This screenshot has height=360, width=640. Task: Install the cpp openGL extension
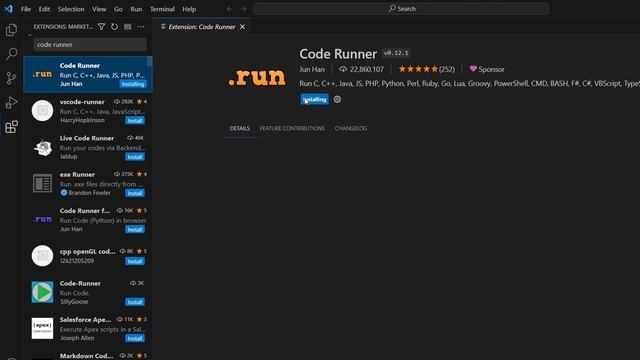coord(135,261)
